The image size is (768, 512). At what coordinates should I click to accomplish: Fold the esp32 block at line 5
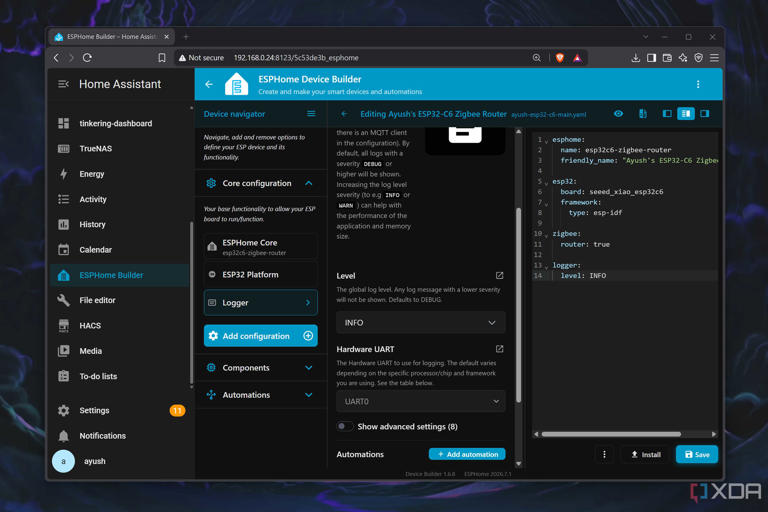click(x=547, y=183)
